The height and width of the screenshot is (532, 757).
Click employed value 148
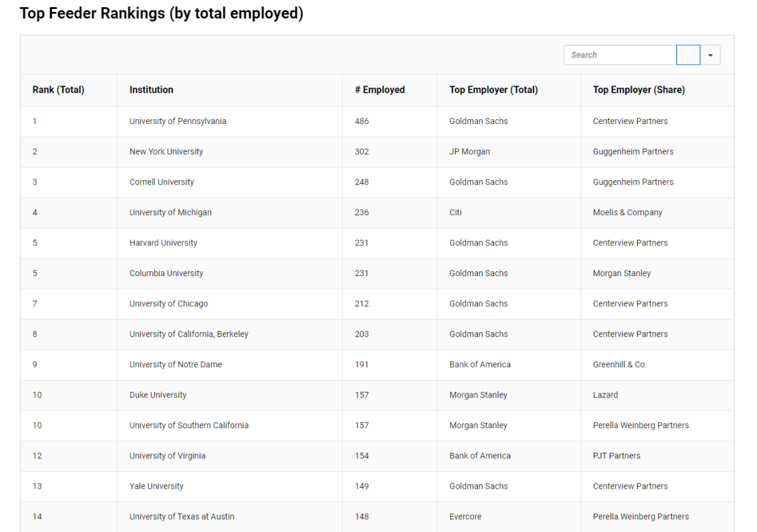[362, 517]
